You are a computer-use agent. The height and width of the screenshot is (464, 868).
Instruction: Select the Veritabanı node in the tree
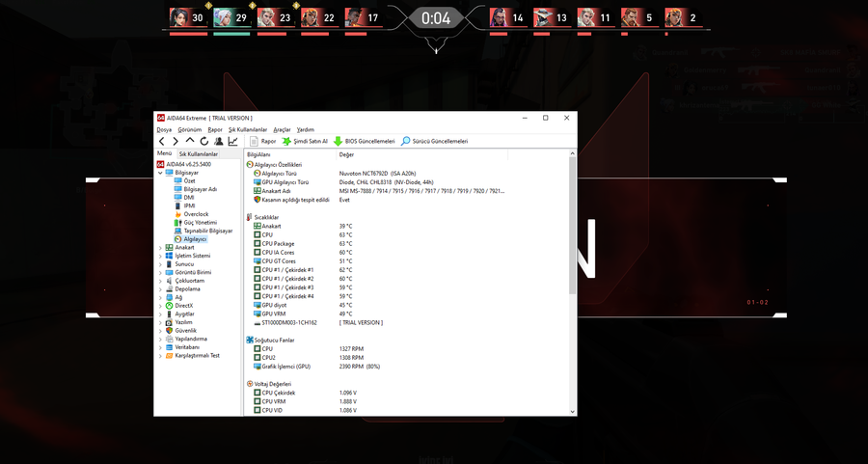pos(182,347)
